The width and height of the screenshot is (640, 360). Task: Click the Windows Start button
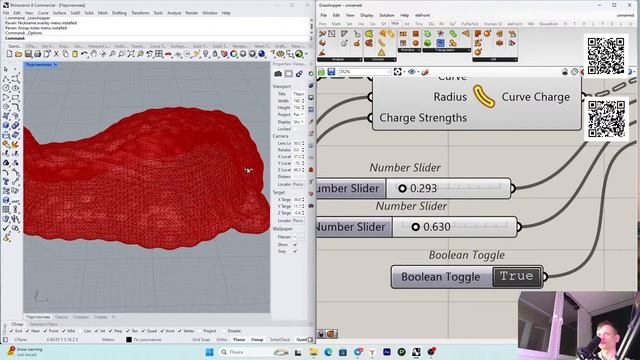coord(209,352)
